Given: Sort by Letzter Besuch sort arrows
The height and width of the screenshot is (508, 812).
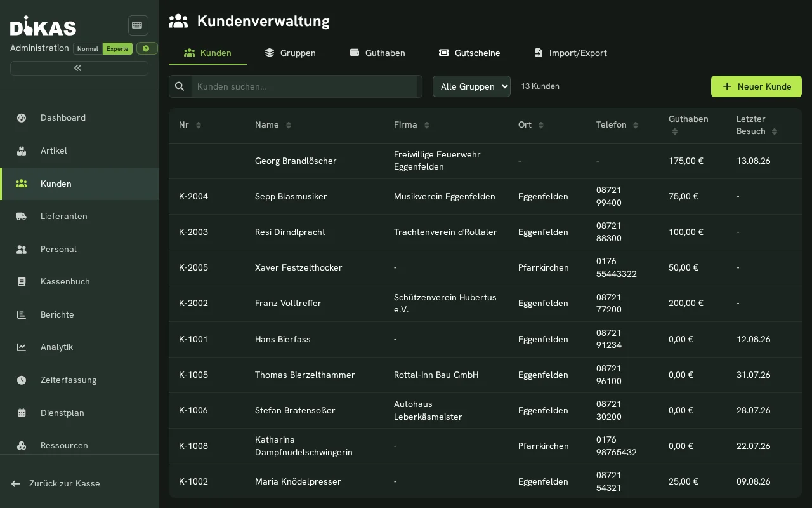Looking at the screenshot, I should coord(775,131).
